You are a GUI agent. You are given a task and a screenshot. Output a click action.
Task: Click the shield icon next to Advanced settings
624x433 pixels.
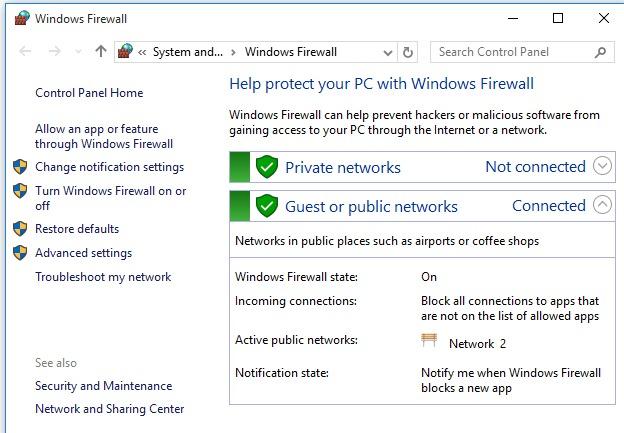coord(20,253)
